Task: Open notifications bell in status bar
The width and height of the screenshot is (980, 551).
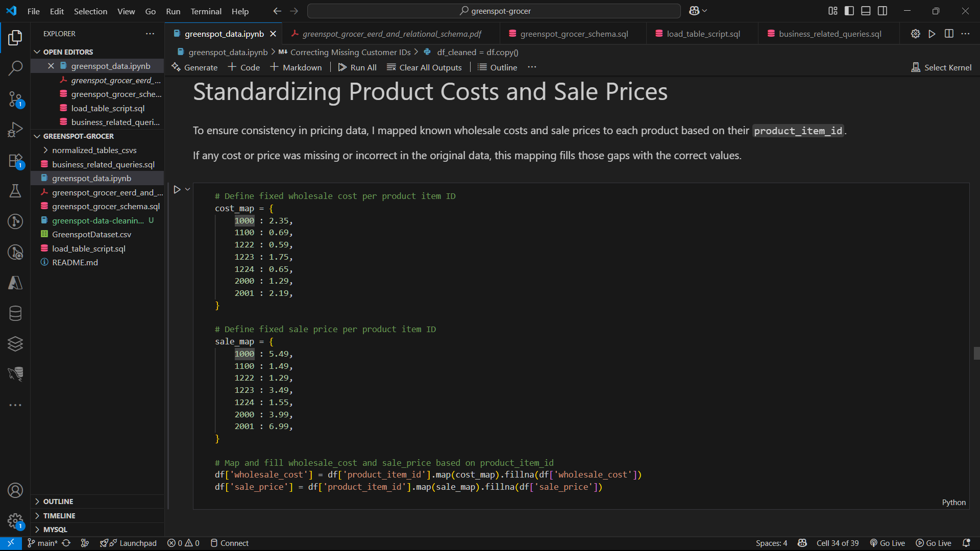Action: point(966,543)
